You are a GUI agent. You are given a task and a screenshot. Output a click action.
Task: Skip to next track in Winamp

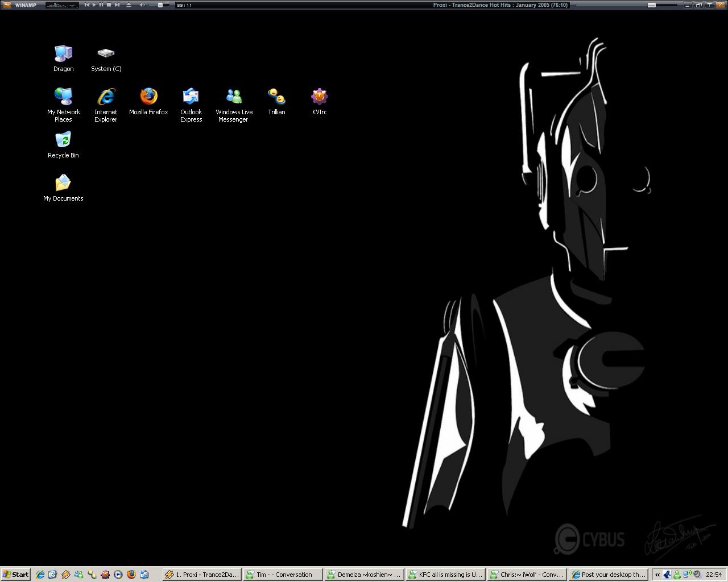tap(117, 5)
